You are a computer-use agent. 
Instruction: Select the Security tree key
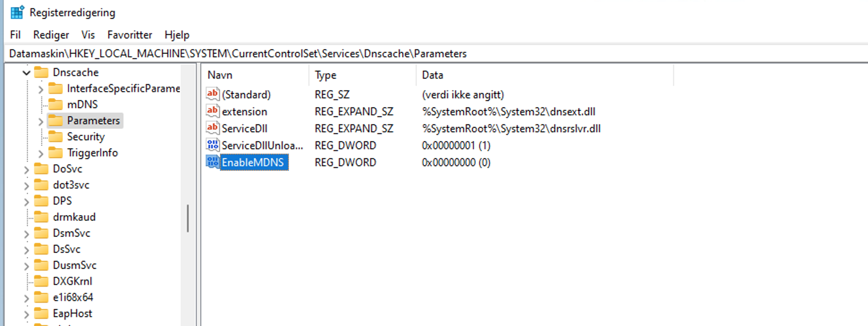86,137
